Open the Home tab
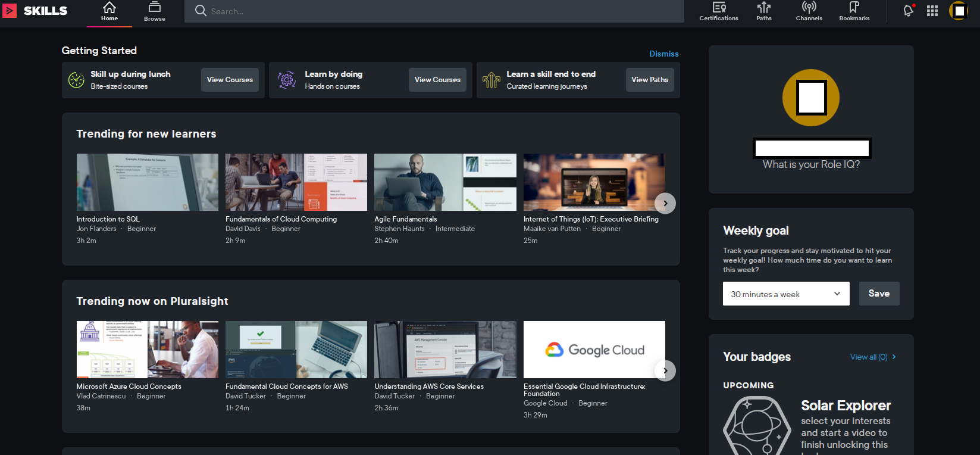The height and width of the screenshot is (455, 980). pyautogui.click(x=109, y=12)
